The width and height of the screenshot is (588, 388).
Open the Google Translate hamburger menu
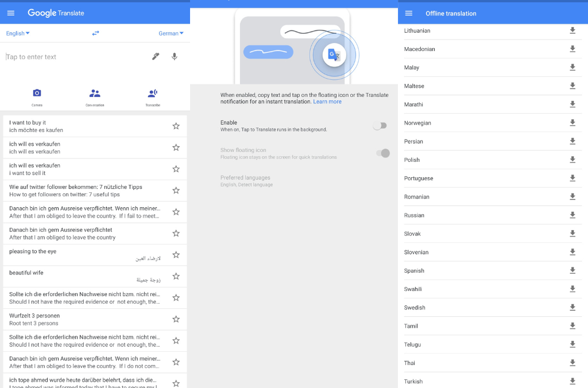coord(11,13)
